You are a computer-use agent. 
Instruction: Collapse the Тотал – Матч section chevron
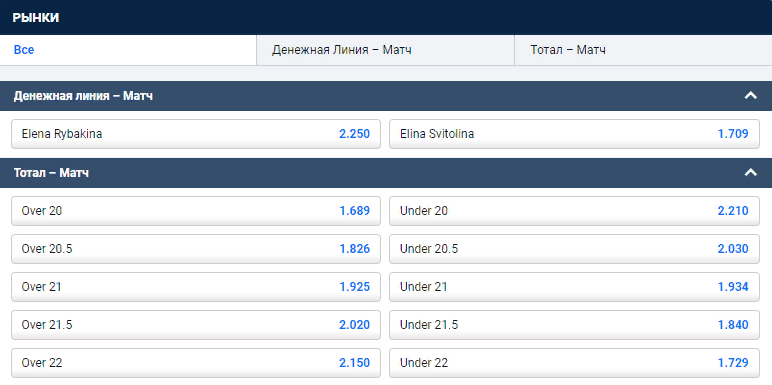point(750,172)
